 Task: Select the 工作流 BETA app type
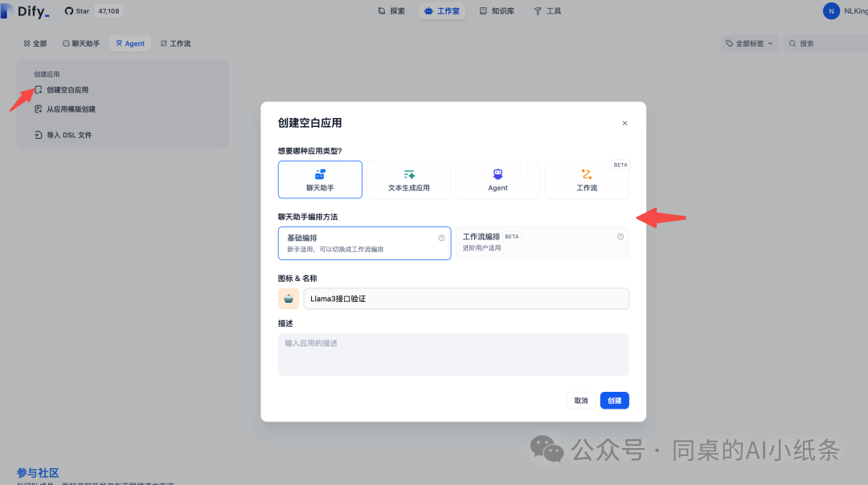click(x=587, y=180)
